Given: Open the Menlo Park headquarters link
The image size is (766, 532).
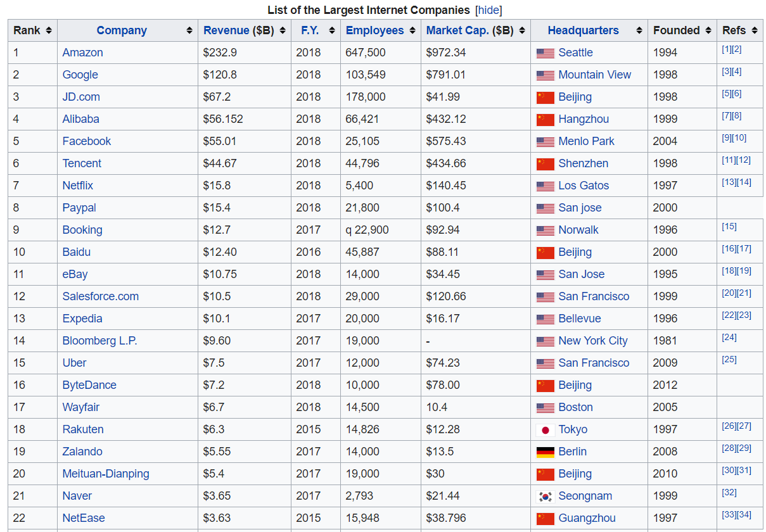Looking at the screenshot, I should (x=586, y=141).
